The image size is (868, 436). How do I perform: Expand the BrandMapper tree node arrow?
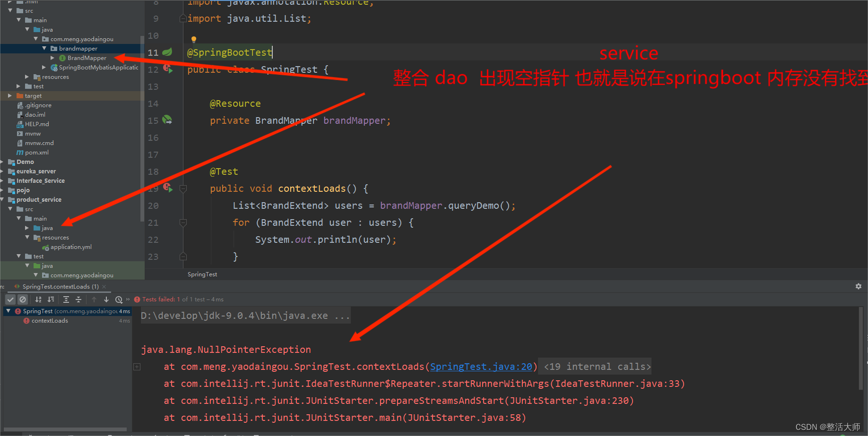[52, 58]
